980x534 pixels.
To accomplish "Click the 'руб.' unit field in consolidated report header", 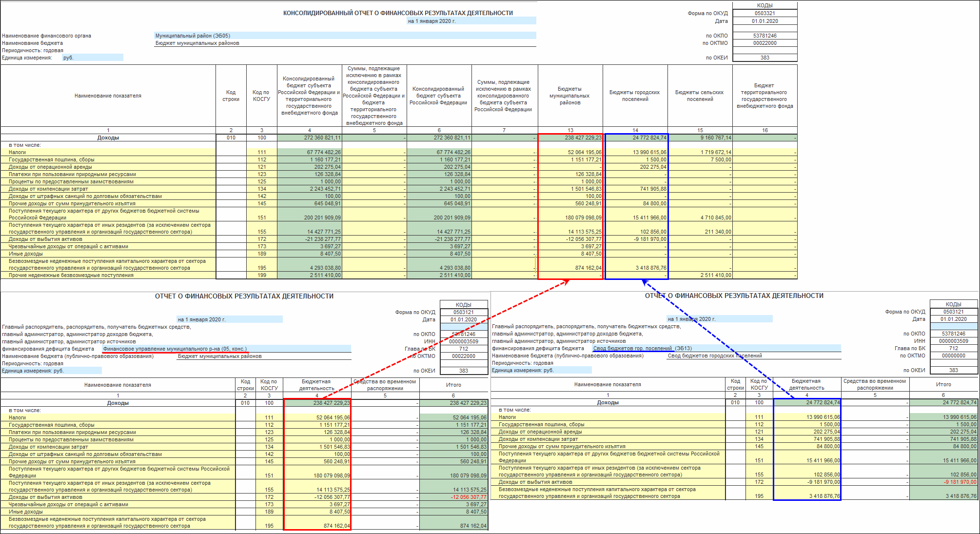I will click(x=93, y=58).
